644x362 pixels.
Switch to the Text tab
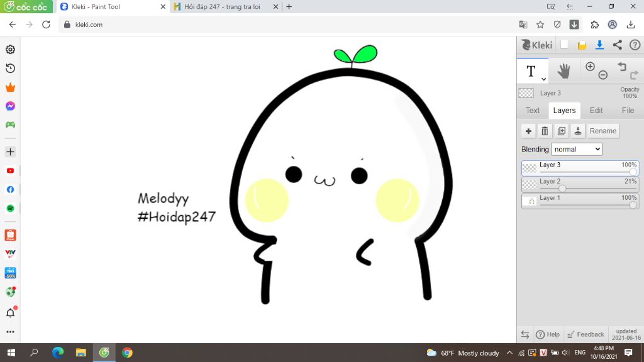click(533, 111)
